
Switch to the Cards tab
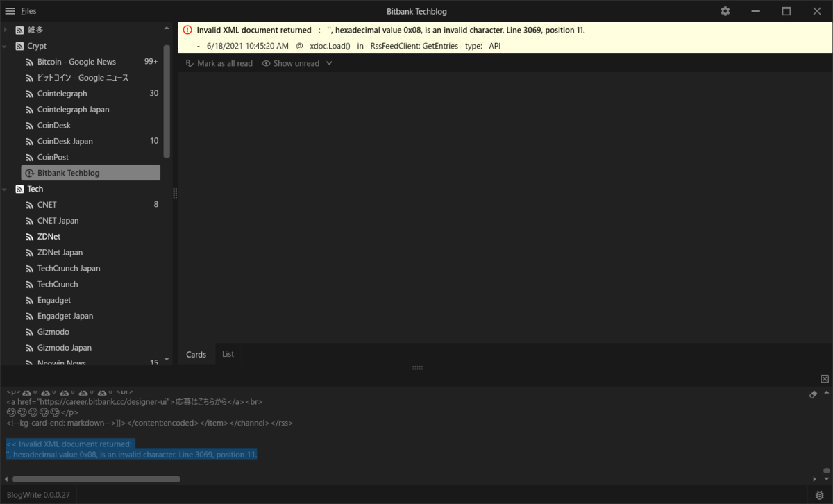(196, 354)
